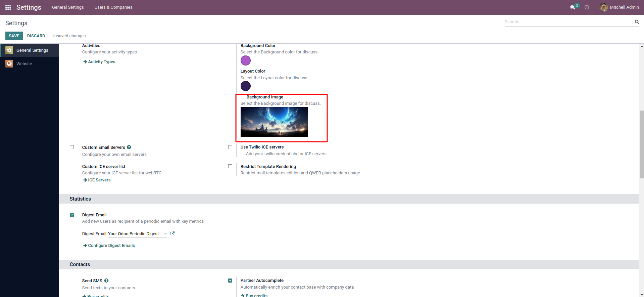Open the ICE Servers link
Viewport: 644px width, 297px height.
click(x=99, y=180)
